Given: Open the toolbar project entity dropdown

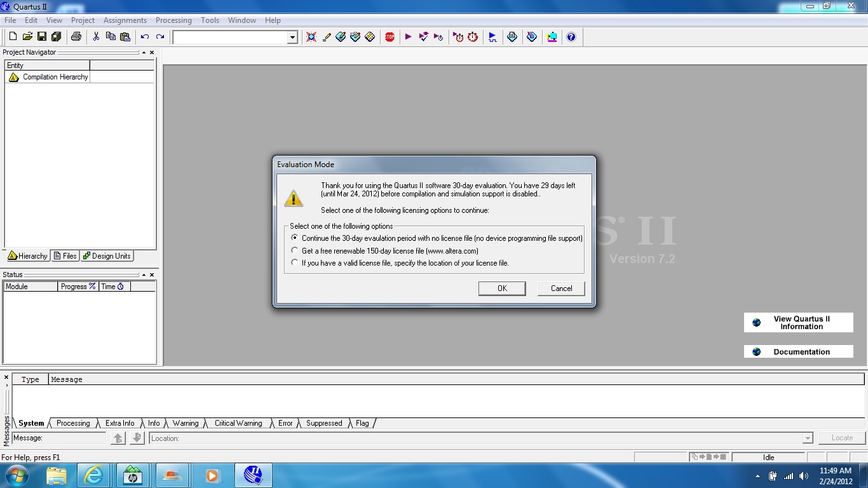Looking at the screenshot, I should point(292,37).
